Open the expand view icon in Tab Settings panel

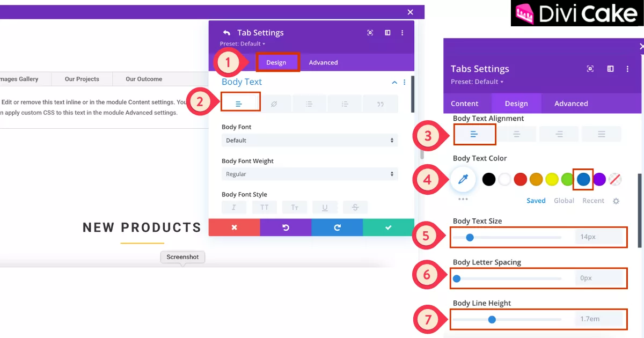click(x=370, y=33)
